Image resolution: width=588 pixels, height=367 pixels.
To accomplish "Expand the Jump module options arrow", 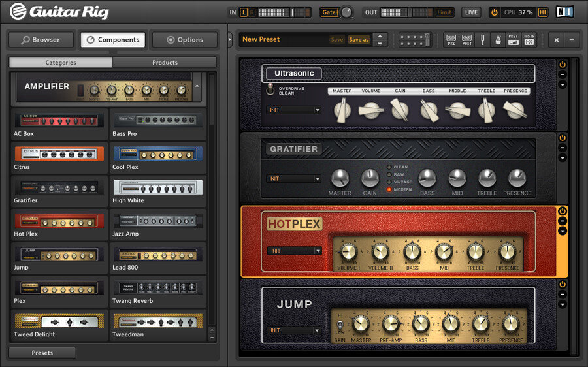I will click(563, 304).
